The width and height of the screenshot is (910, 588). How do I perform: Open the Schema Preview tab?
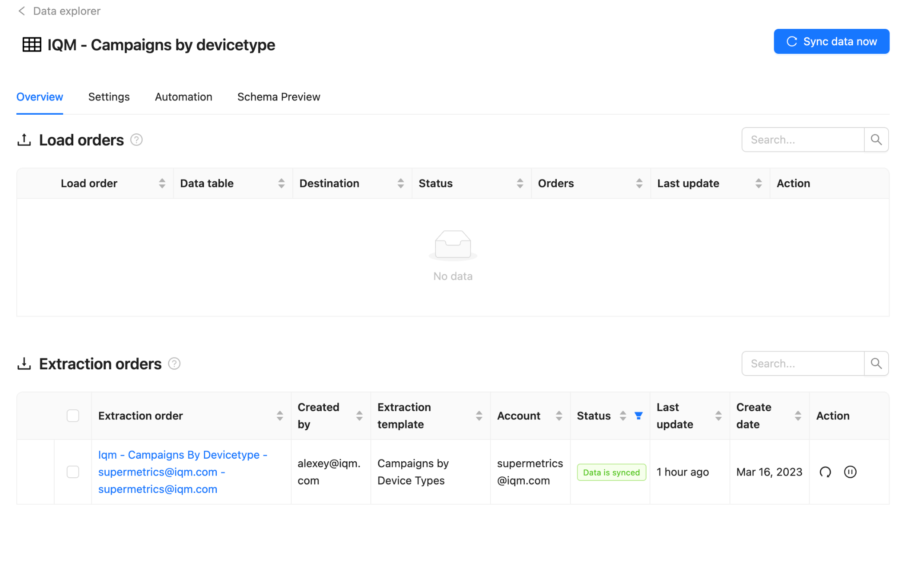(x=279, y=97)
